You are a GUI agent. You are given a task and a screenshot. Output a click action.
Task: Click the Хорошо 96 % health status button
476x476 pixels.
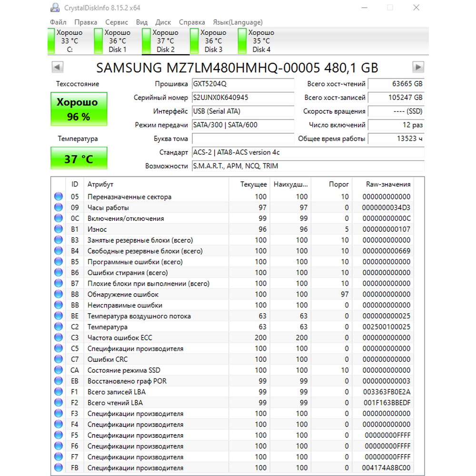(79, 109)
